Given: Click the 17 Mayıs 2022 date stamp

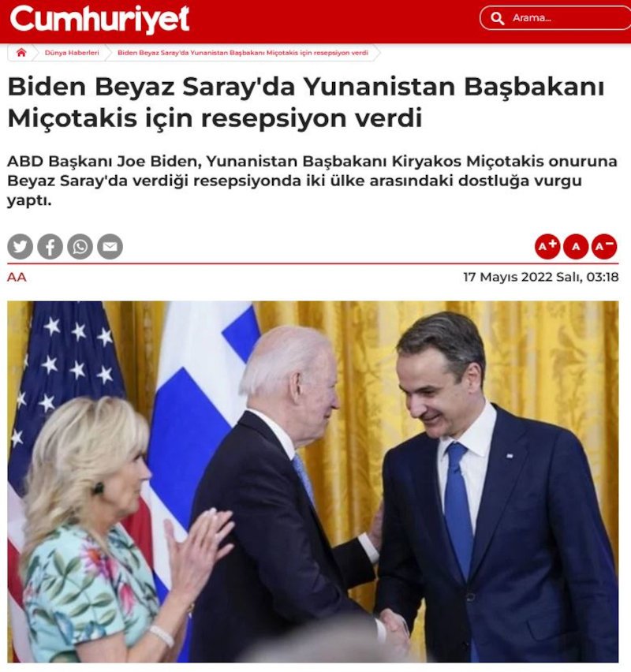Looking at the screenshot, I should 541,278.
